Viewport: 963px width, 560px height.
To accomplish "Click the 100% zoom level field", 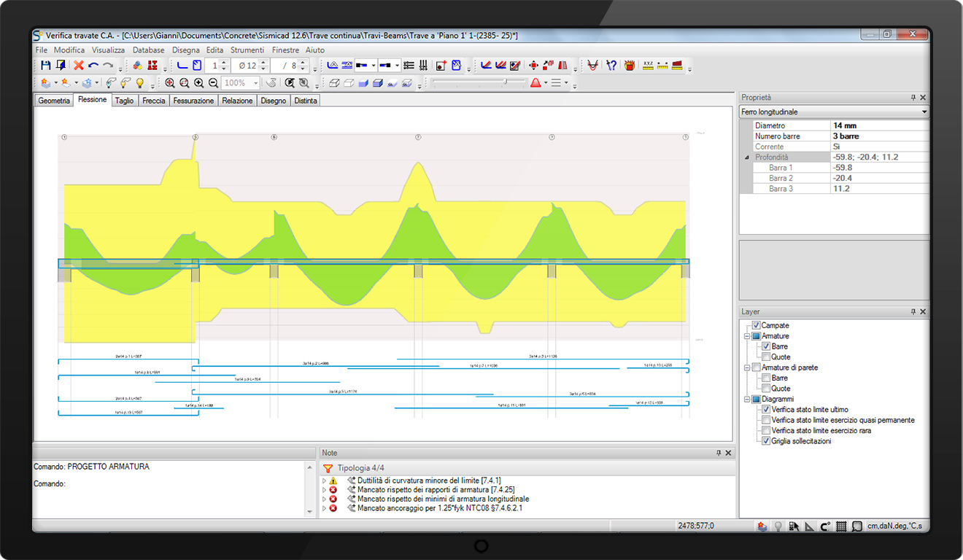I will (x=236, y=83).
